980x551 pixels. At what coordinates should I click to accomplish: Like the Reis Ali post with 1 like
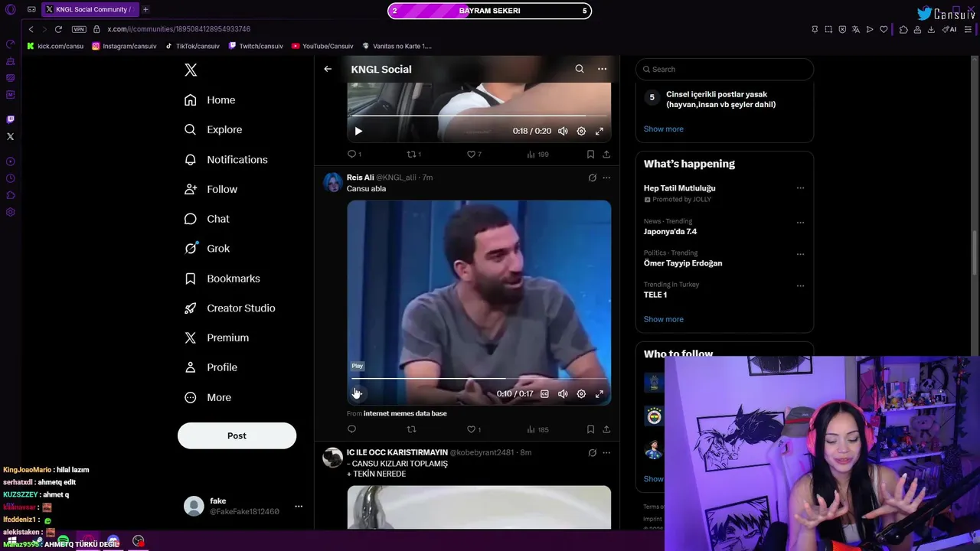point(474,429)
